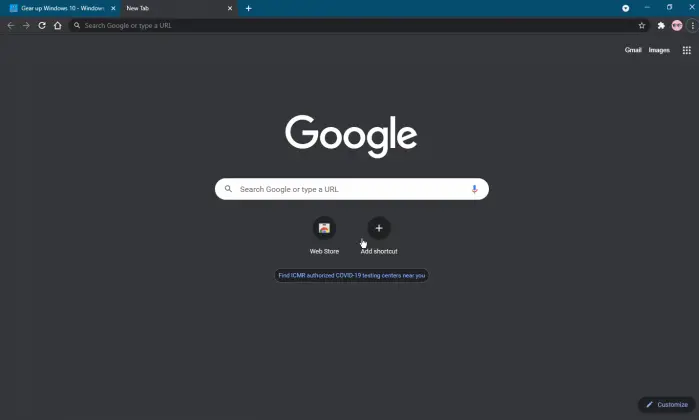The width and height of the screenshot is (699, 420).
Task: Click the search icon in the address bar
Action: 77,25
